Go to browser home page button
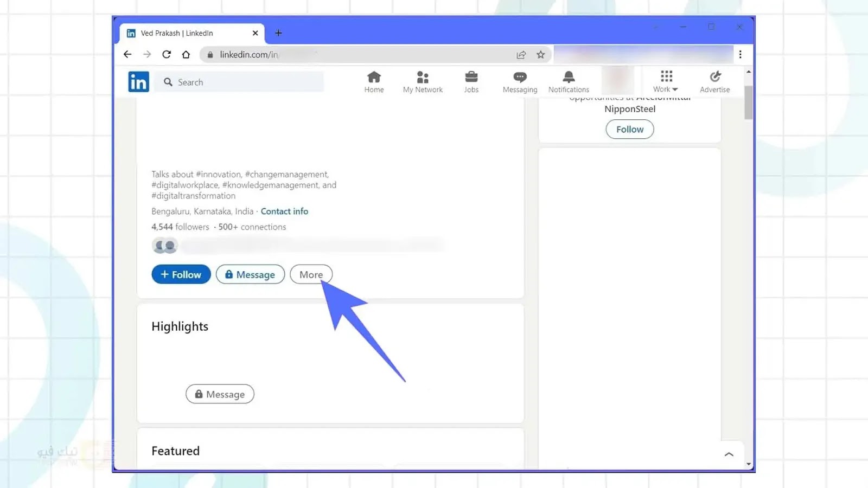This screenshot has width=868, height=488. [186, 54]
